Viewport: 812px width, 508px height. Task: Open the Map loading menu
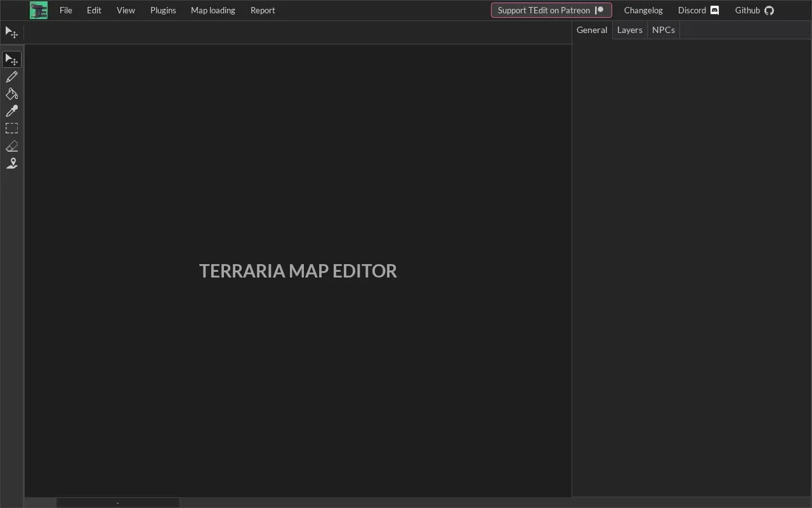213,10
